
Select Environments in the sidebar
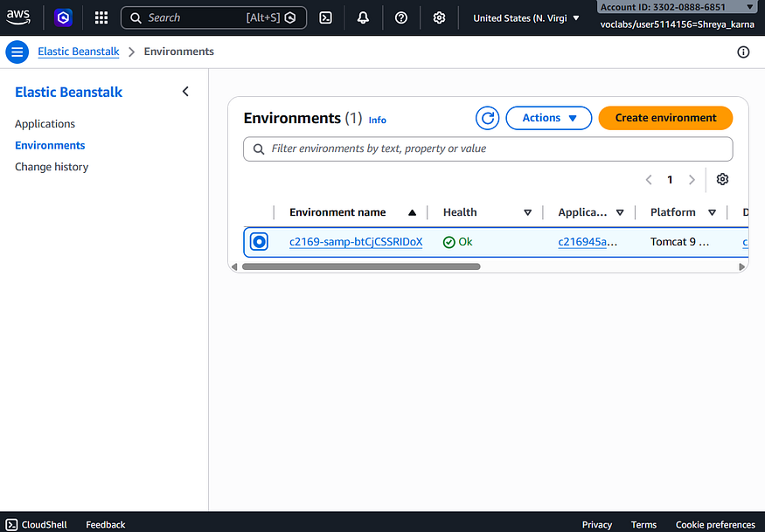coord(50,145)
